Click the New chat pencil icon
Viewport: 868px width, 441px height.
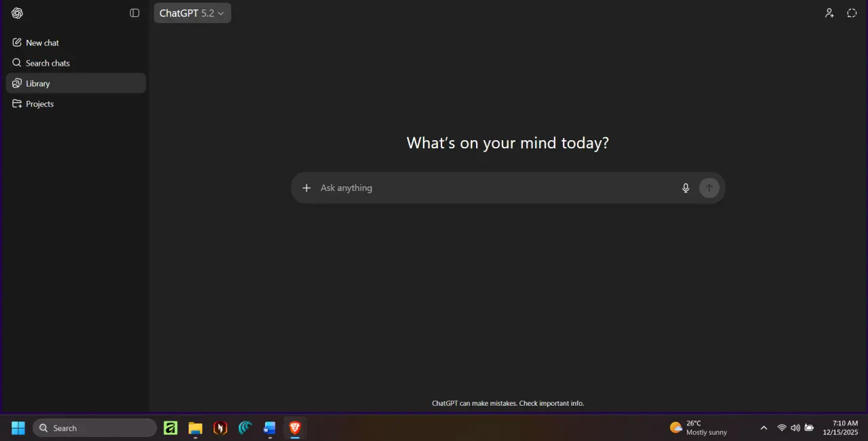coord(17,43)
